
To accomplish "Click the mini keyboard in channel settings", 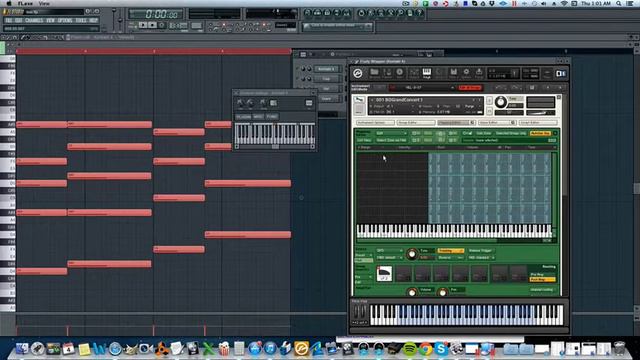I will coord(274,134).
